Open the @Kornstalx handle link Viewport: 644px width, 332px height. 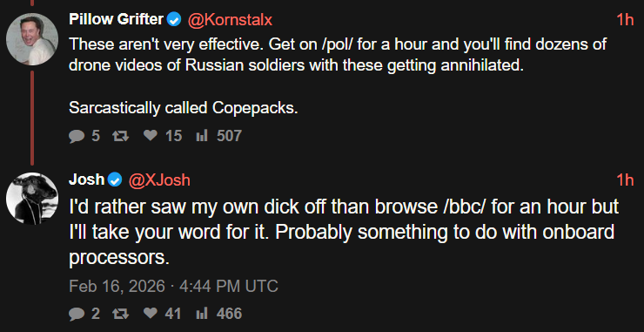(230, 20)
